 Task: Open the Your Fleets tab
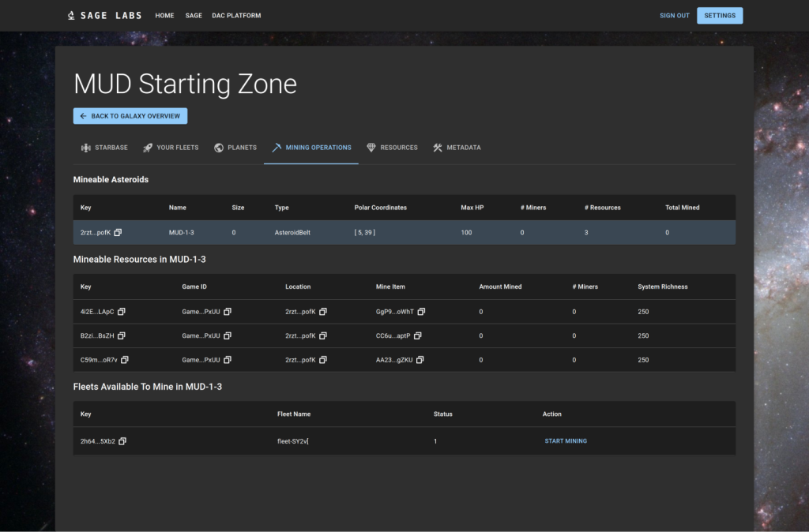[171, 148]
